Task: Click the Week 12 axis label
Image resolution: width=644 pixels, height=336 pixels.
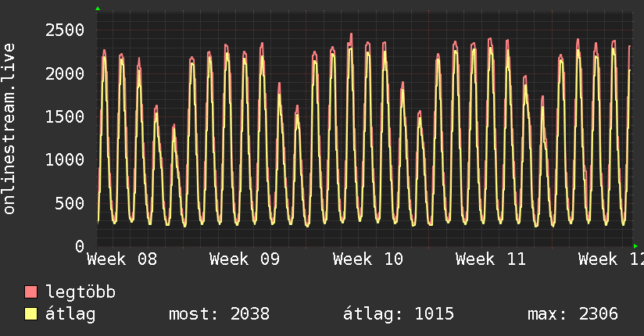Action: coord(611,259)
